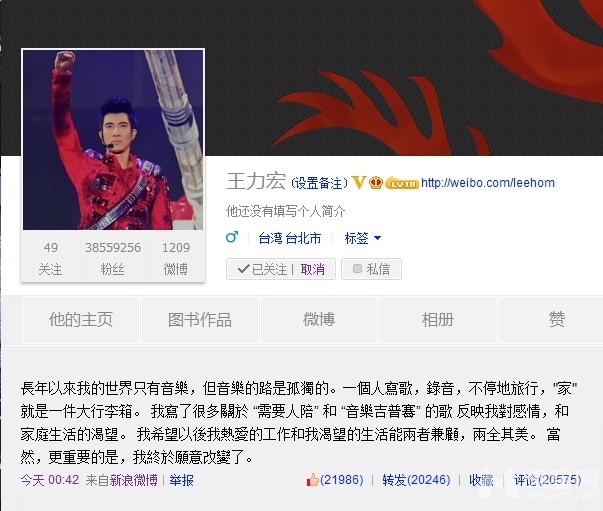Click the LV10 level badge
The height and width of the screenshot is (511, 603).
pos(402,183)
